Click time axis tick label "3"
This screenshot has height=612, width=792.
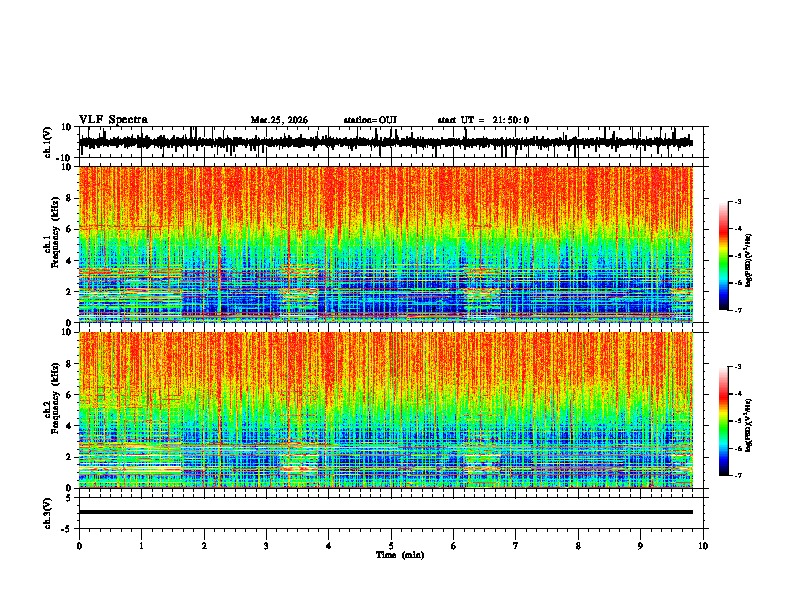(266, 546)
